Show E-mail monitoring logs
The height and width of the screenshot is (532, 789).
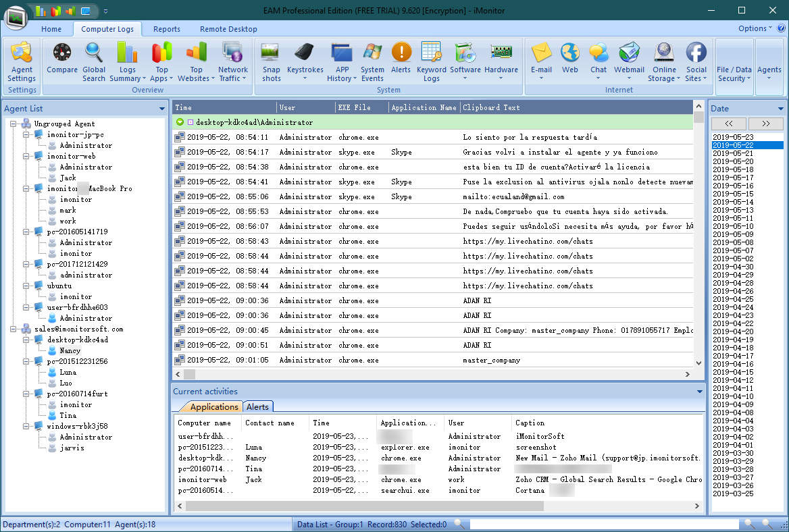pyautogui.click(x=542, y=62)
